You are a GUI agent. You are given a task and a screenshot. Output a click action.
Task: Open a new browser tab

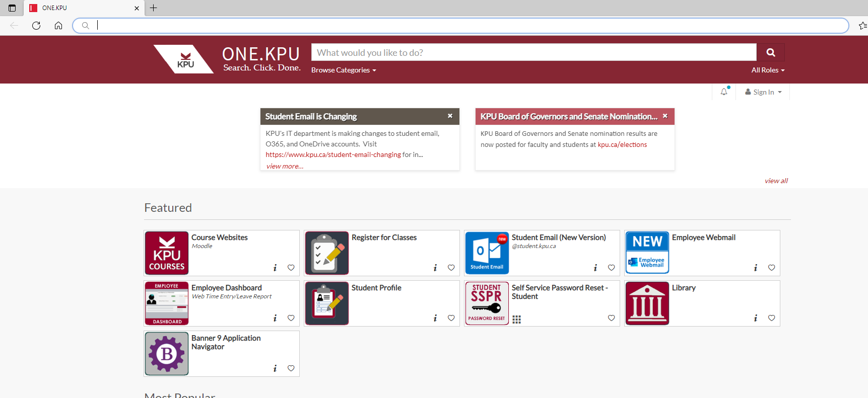pos(154,8)
